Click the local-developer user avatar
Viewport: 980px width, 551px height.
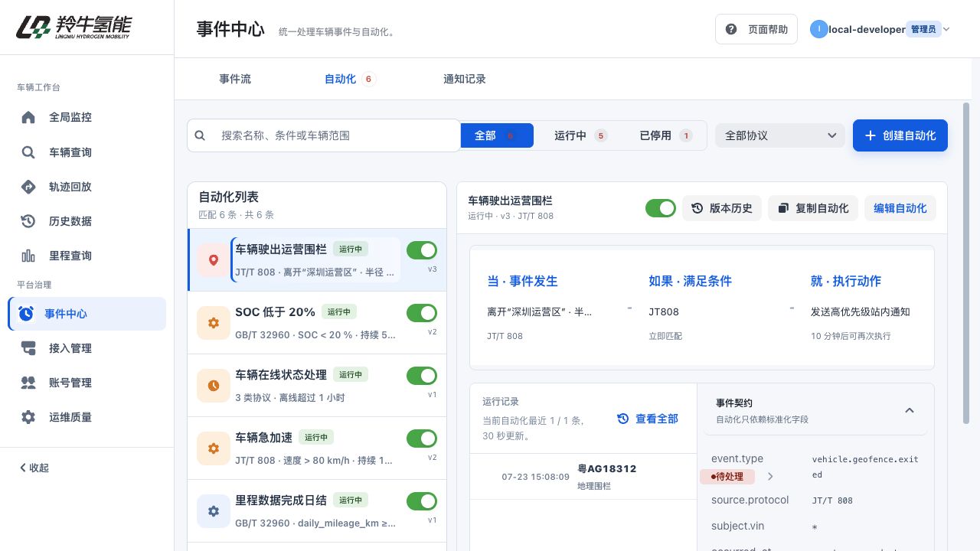tap(819, 29)
